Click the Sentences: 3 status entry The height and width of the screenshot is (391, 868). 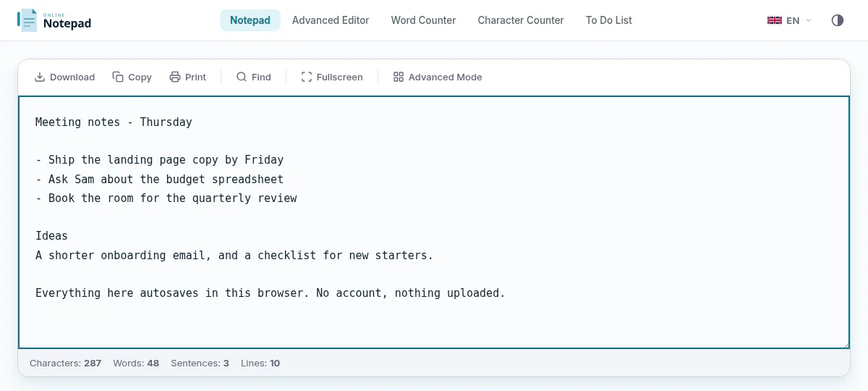[x=200, y=363]
